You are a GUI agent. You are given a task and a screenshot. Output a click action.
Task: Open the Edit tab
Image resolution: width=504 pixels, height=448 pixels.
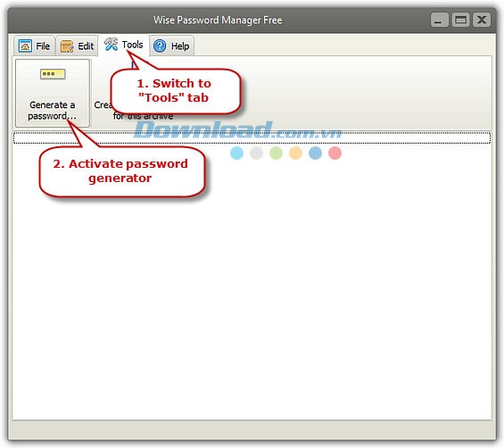coord(77,46)
